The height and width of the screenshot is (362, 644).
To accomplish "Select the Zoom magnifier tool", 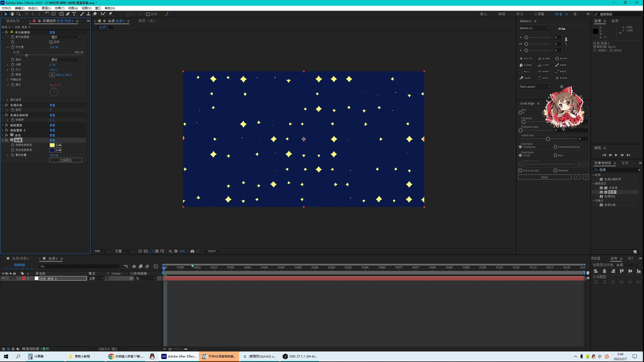I will [18, 14].
